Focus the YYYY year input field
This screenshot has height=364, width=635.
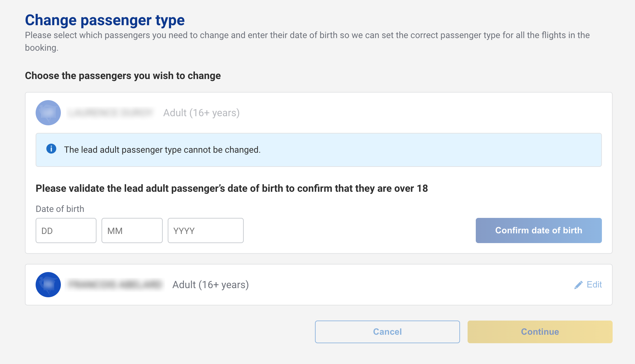(x=206, y=230)
